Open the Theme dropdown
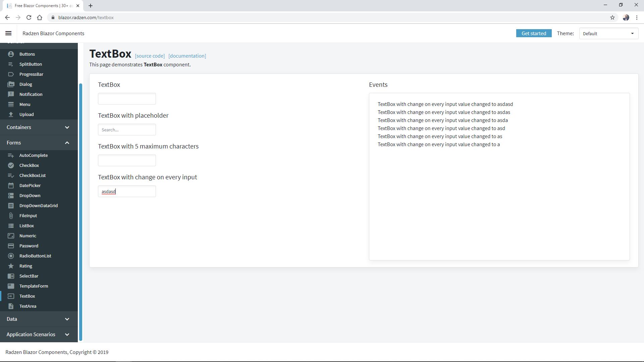Screen dimensions: 644x362 608,34
